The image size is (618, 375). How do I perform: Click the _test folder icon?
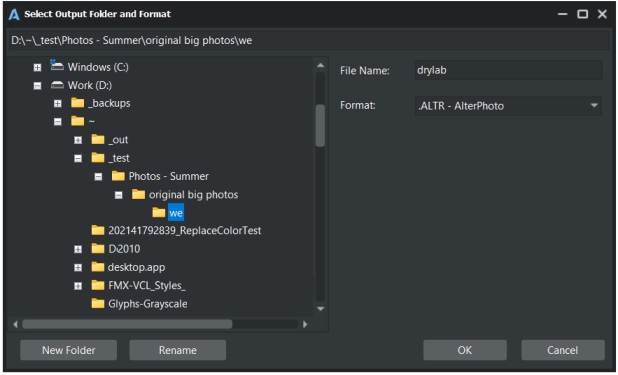click(x=98, y=158)
